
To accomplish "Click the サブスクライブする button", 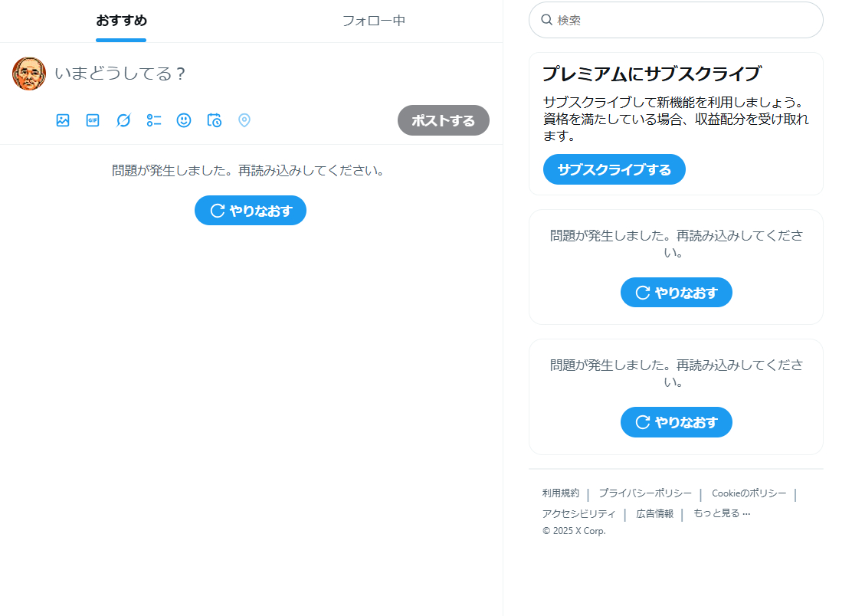I will 614,169.
